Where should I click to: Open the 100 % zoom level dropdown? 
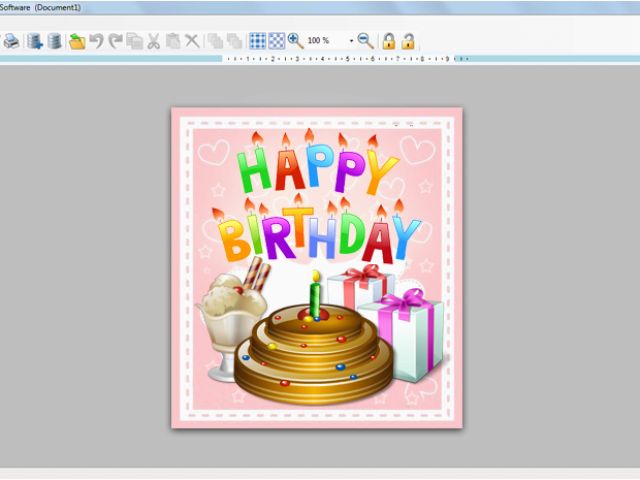351,41
